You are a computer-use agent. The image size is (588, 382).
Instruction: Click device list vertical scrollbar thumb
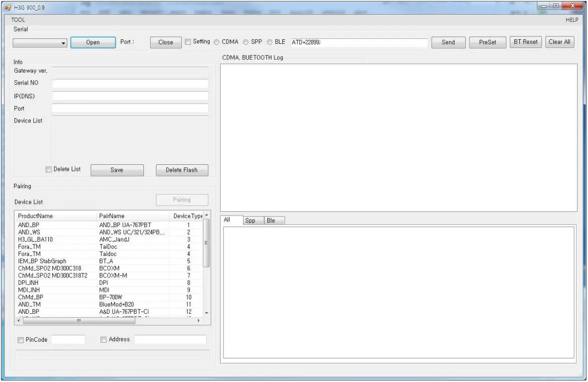tap(206, 243)
